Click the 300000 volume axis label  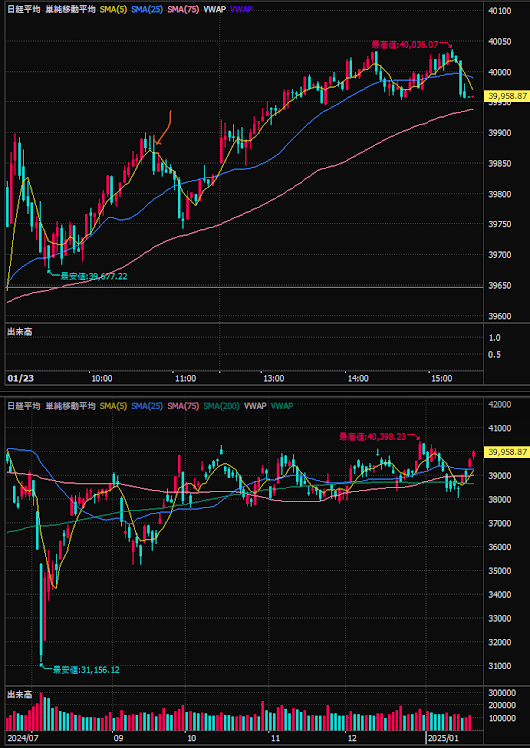click(502, 692)
